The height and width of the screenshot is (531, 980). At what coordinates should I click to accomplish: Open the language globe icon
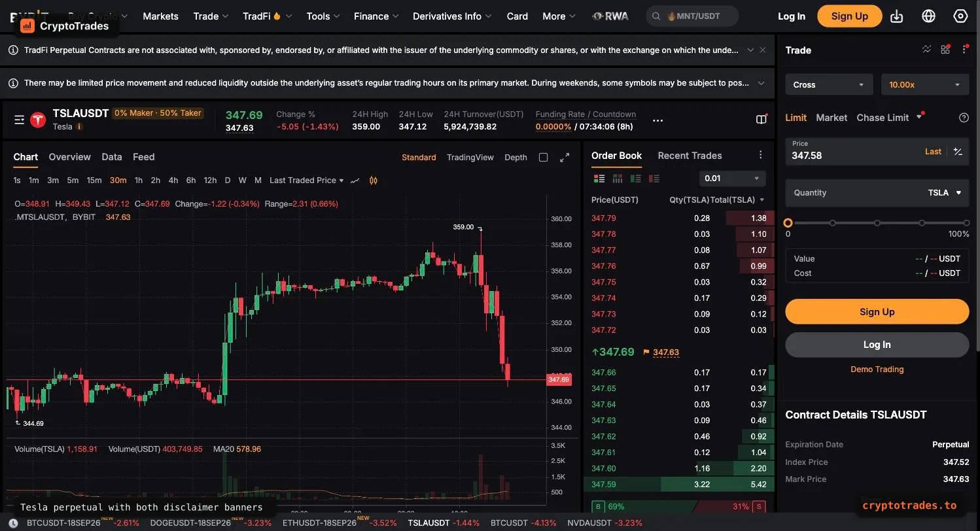(928, 16)
